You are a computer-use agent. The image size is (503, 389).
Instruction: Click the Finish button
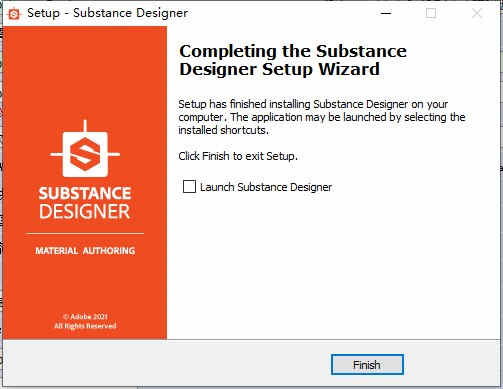coord(367,364)
